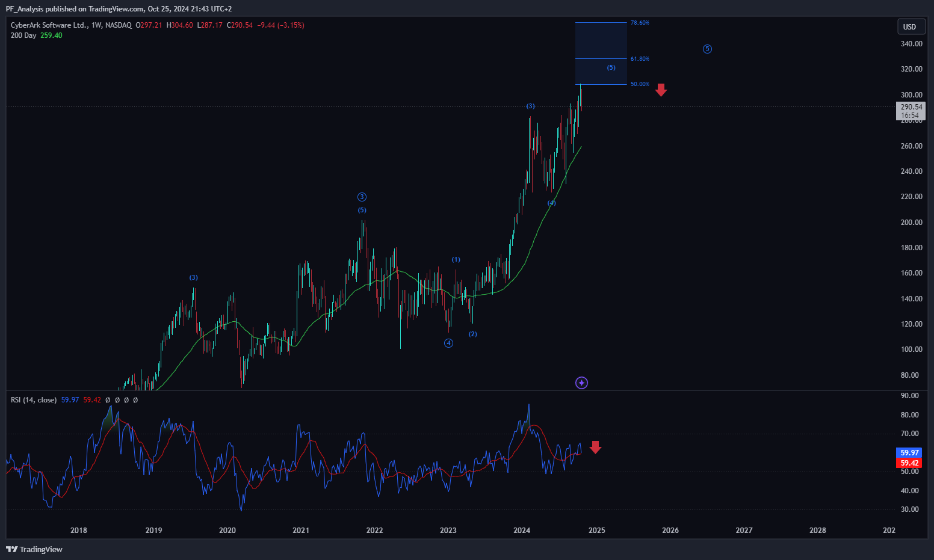Click the 220.00 price axis label
The image size is (934, 560).
coord(911,196)
